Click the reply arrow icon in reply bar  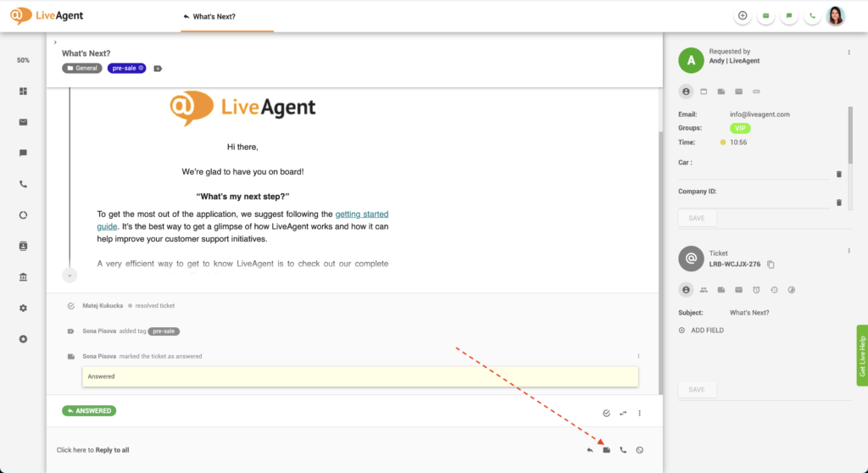(590, 450)
